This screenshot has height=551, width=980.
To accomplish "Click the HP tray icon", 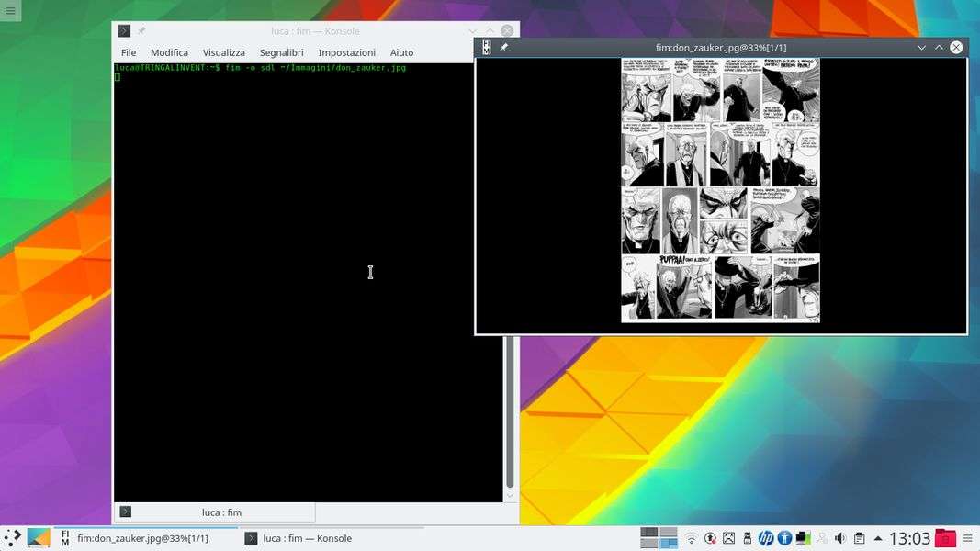I will coord(766,538).
